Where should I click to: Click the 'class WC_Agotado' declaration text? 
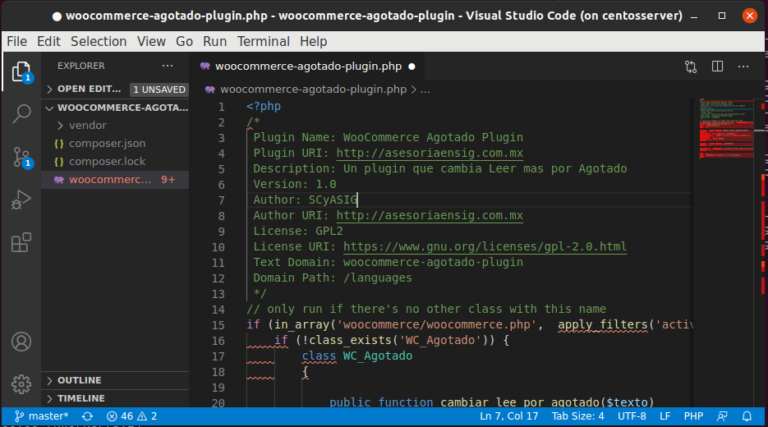tap(357, 356)
